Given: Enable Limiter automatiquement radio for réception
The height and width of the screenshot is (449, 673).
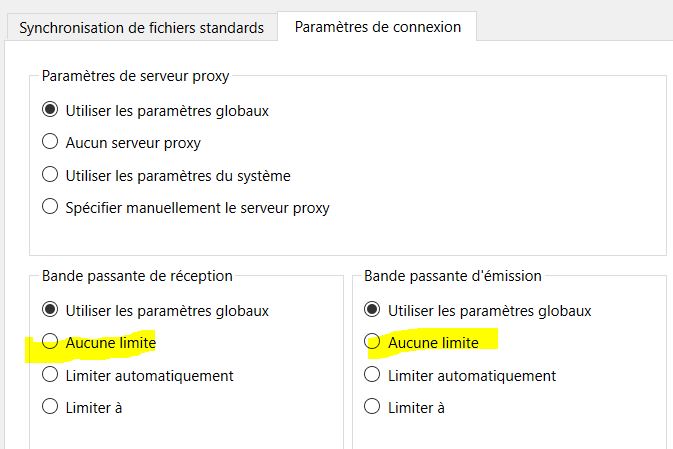Looking at the screenshot, I should pyautogui.click(x=51, y=375).
